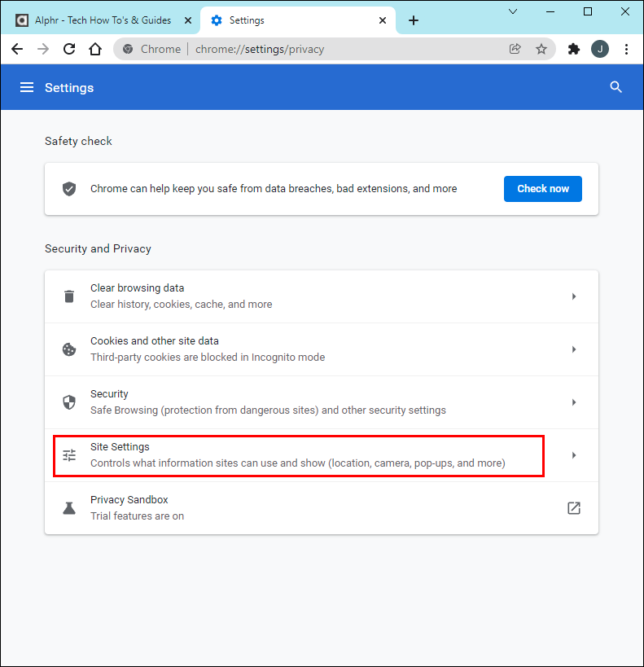Click the share page icon
The height and width of the screenshot is (667, 644).
point(515,49)
